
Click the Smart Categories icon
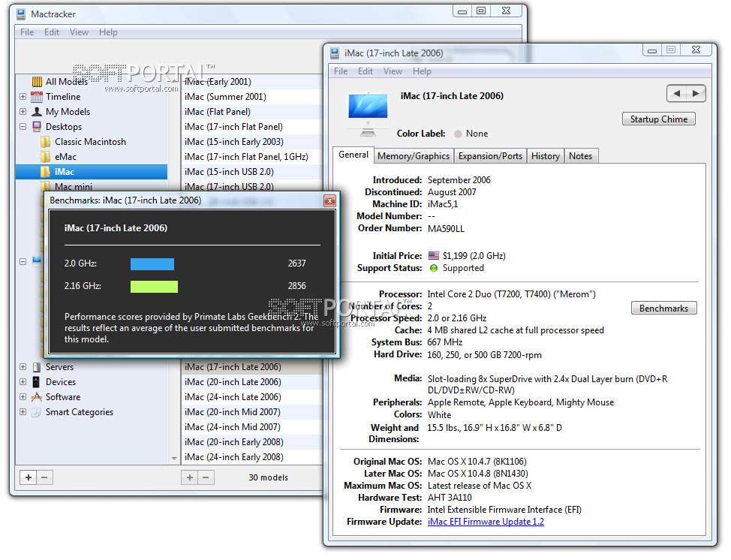(36, 412)
